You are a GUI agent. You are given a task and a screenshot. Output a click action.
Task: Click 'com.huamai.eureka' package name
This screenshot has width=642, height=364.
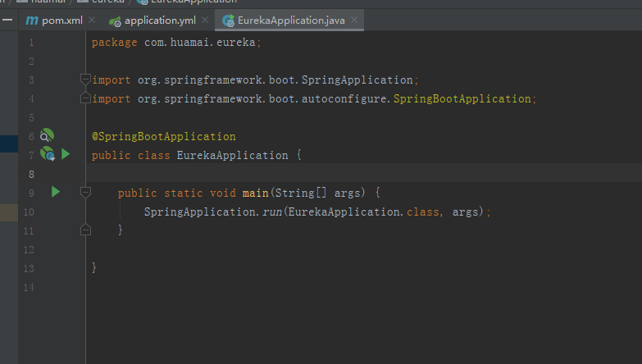(200, 42)
